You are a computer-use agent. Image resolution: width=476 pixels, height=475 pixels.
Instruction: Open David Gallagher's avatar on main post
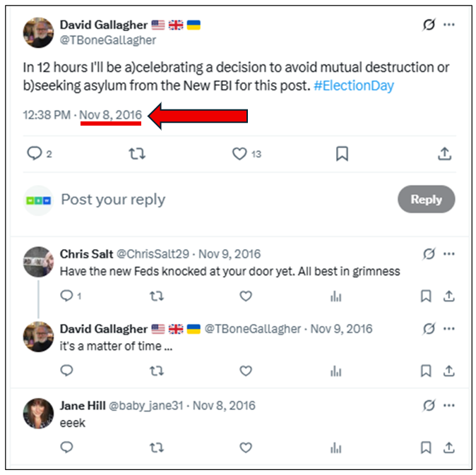pyautogui.click(x=39, y=32)
